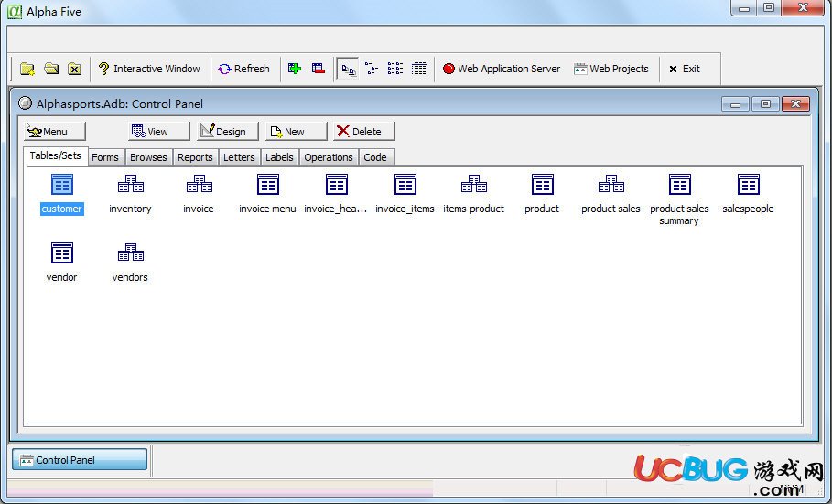Click the add table green plus icon
This screenshot has height=504, width=832.
pos(295,69)
